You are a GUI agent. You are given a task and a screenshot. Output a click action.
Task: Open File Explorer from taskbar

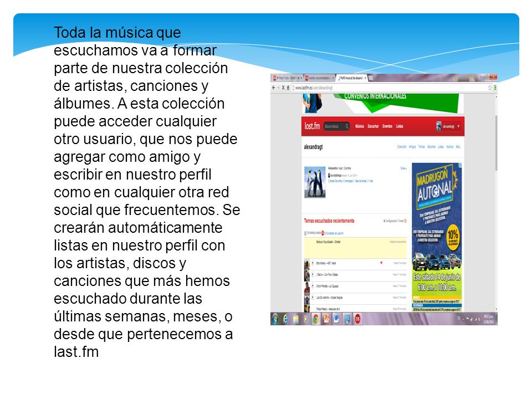(296, 319)
